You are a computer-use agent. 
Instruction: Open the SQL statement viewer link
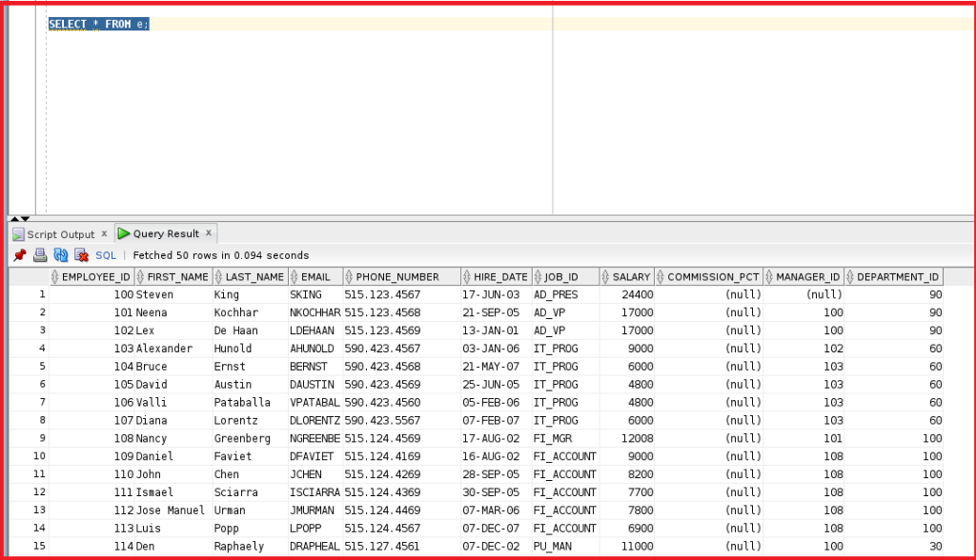tap(105, 255)
